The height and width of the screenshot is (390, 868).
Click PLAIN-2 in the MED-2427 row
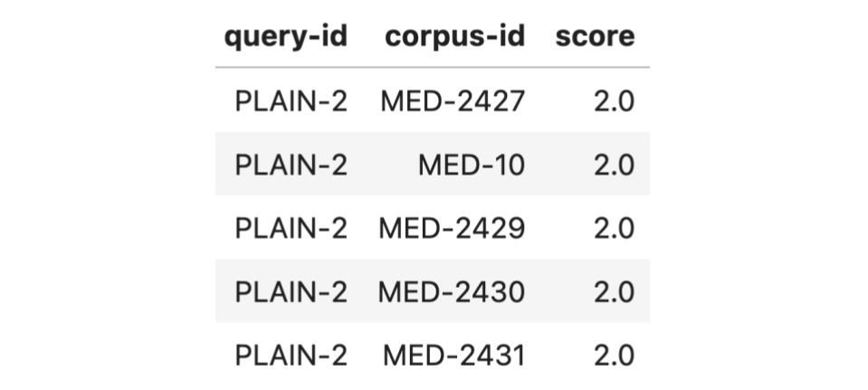(x=291, y=101)
